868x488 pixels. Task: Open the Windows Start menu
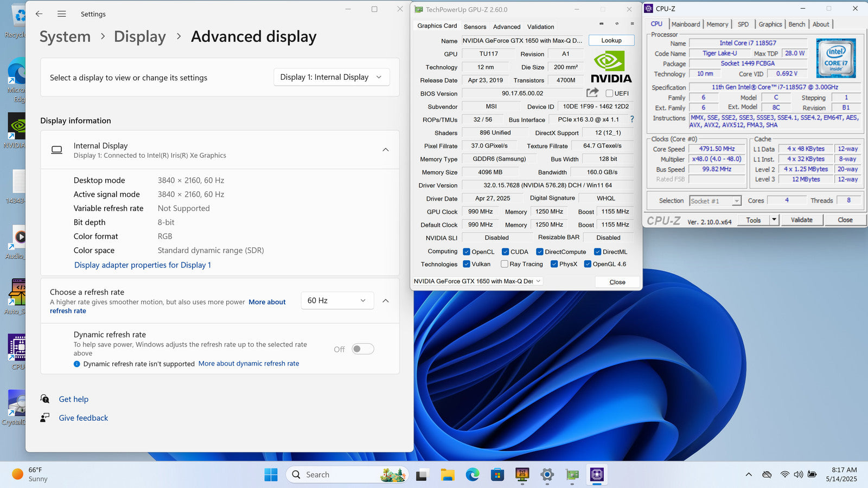(x=271, y=474)
